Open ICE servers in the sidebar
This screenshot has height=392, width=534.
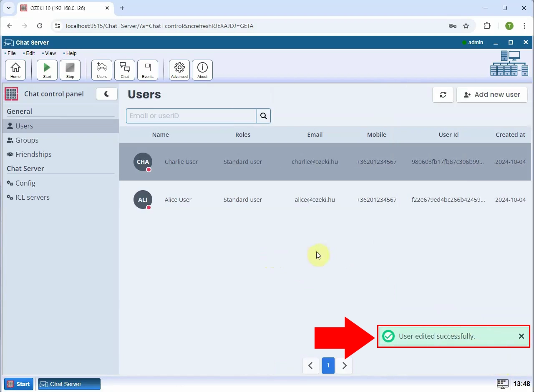(60, 197)
